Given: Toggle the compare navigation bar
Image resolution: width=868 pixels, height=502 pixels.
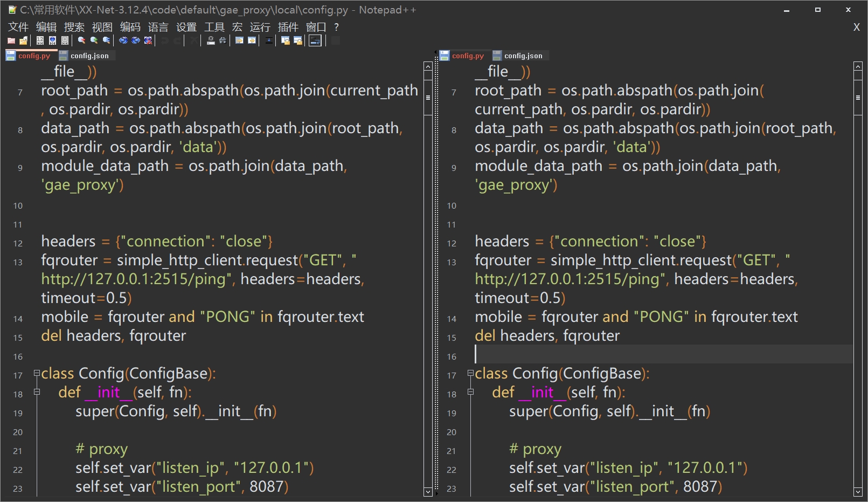Looking at the screenshot, I should (315, 40).
